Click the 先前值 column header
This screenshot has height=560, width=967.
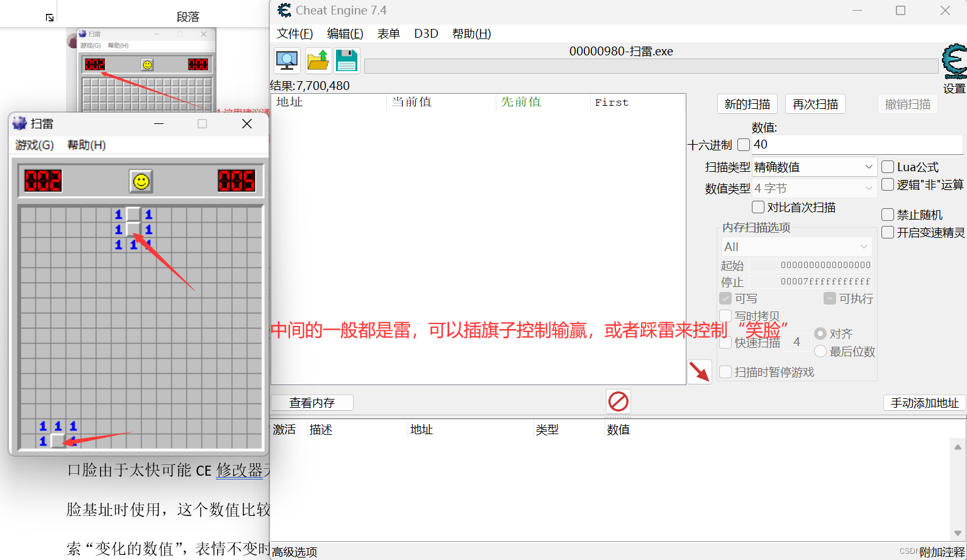click(x=543, y=102)
